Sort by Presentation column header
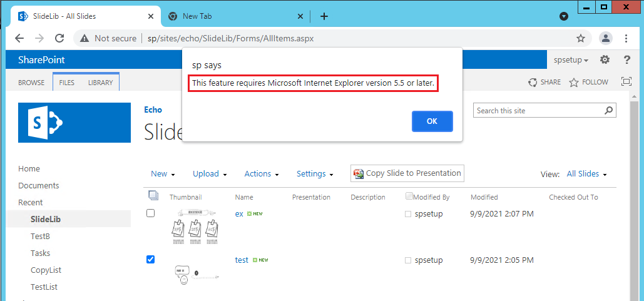Image resolution: width=644 pixels, height=301 pixels. (311, 197)
